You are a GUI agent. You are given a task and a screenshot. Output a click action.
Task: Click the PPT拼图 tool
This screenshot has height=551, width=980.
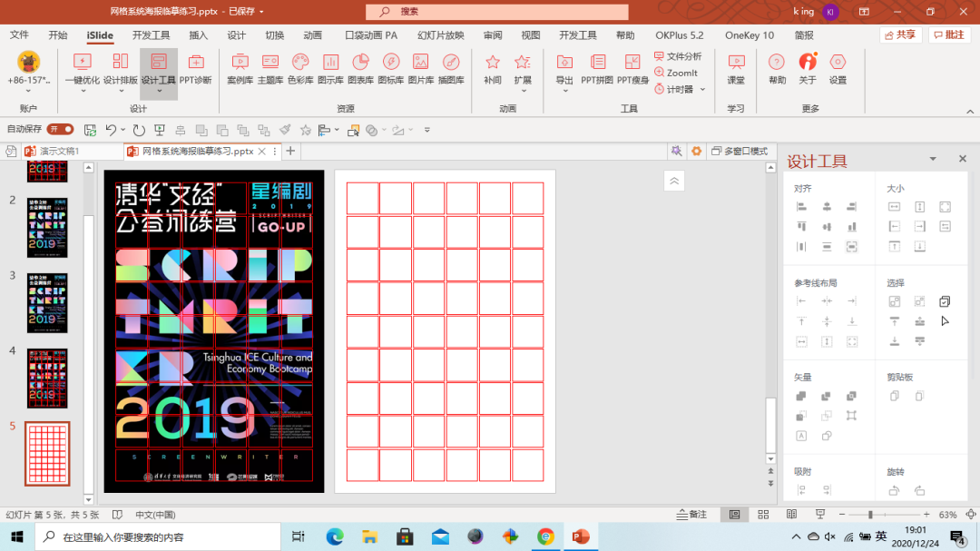[597, 69]
